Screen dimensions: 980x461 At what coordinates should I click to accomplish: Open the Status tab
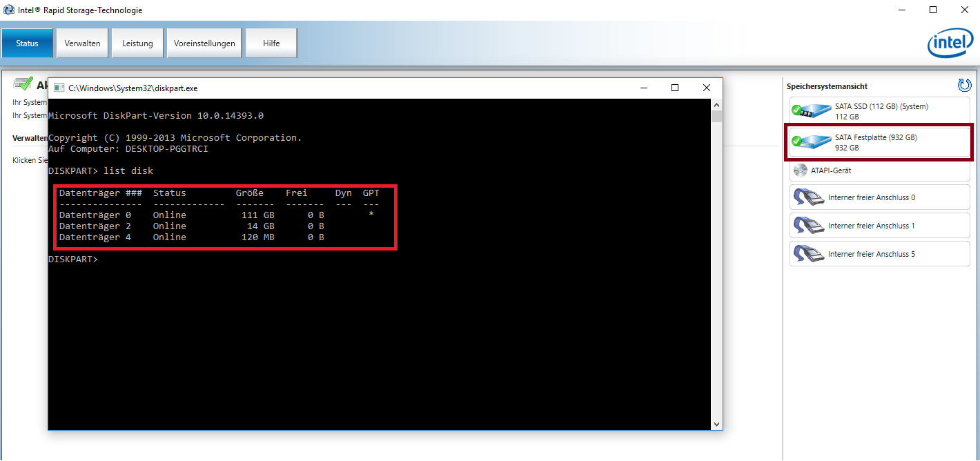pos(28,43)
